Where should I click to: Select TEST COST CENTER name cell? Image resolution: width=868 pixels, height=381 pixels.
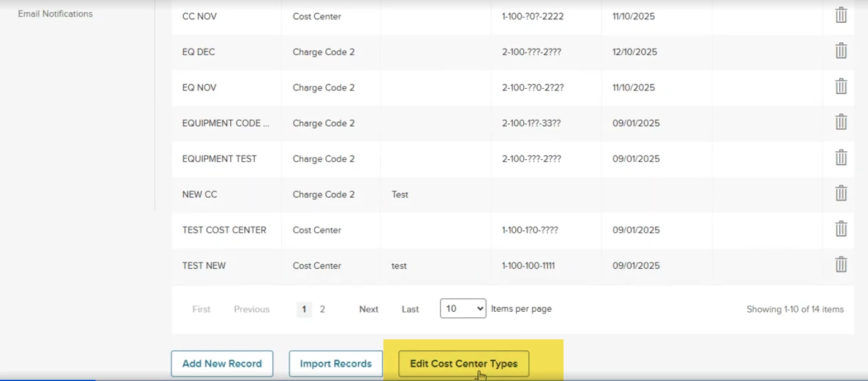click(x=227, y=230)
